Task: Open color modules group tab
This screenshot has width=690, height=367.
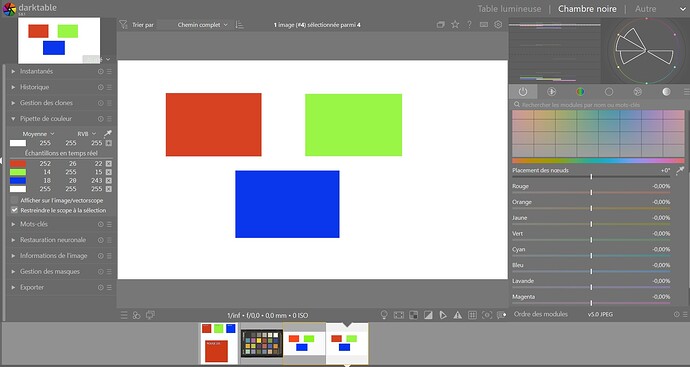Action: pos(580,92)
